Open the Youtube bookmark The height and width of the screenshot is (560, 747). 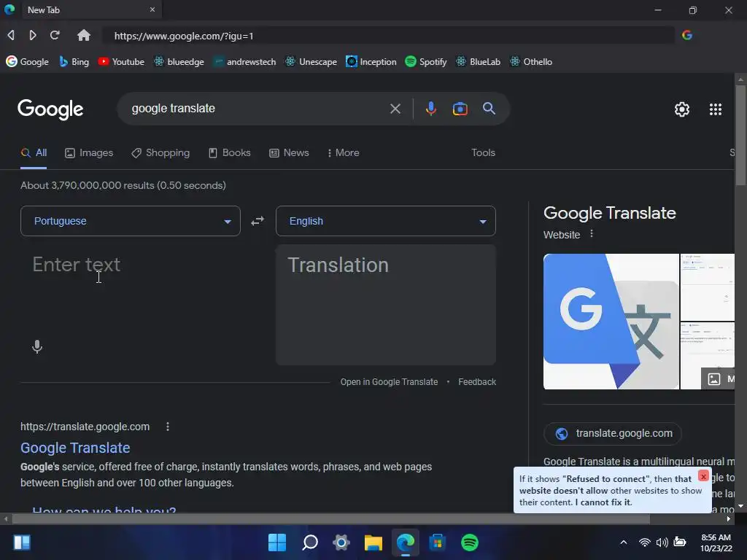(121, 62)
